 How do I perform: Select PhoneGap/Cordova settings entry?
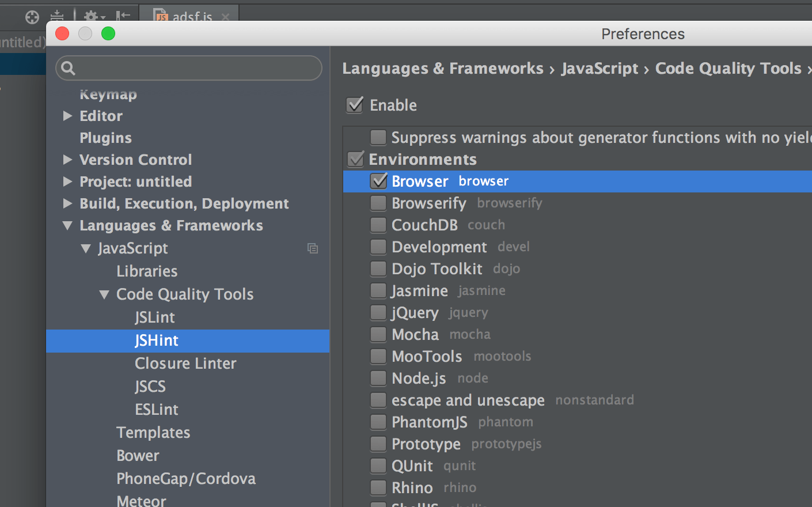tap(186, 479)
